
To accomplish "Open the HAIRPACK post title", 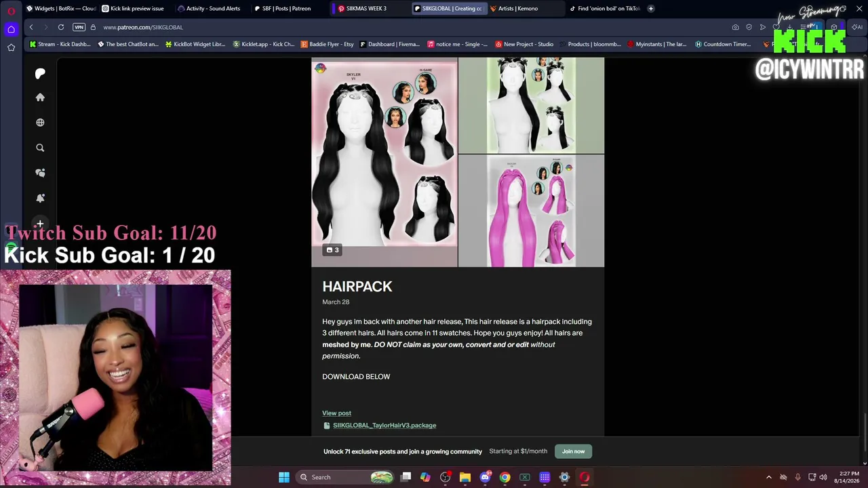I will coord(357,287).
